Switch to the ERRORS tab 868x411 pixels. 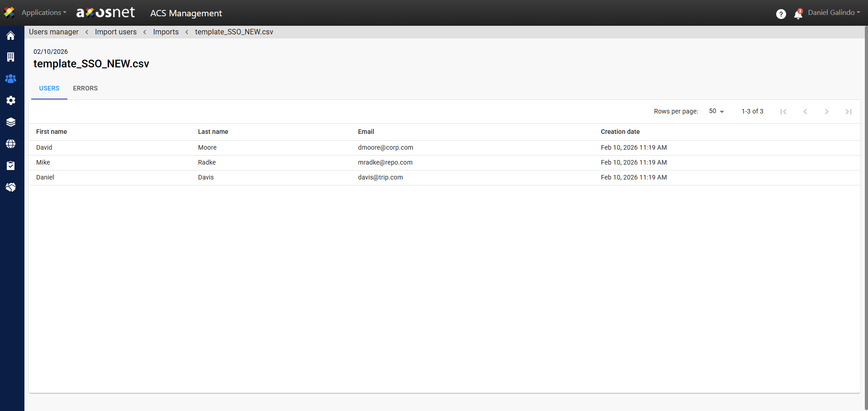[85, 88]
